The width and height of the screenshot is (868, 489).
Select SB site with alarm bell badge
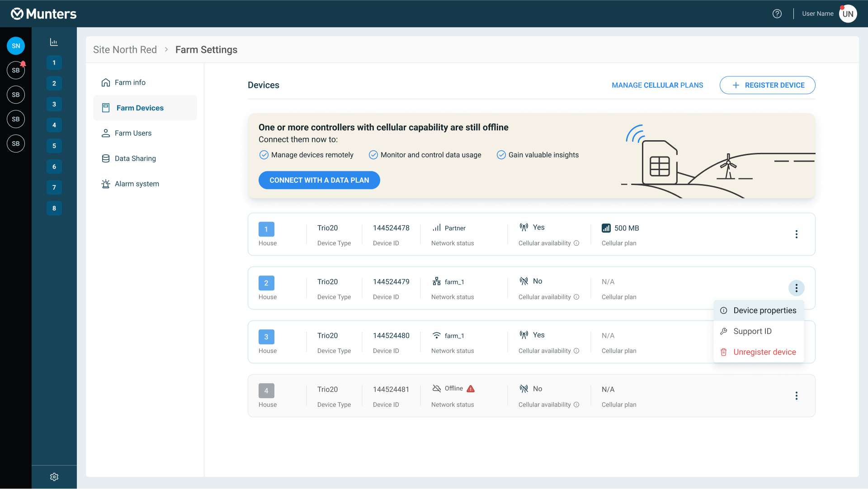[16, 70]
